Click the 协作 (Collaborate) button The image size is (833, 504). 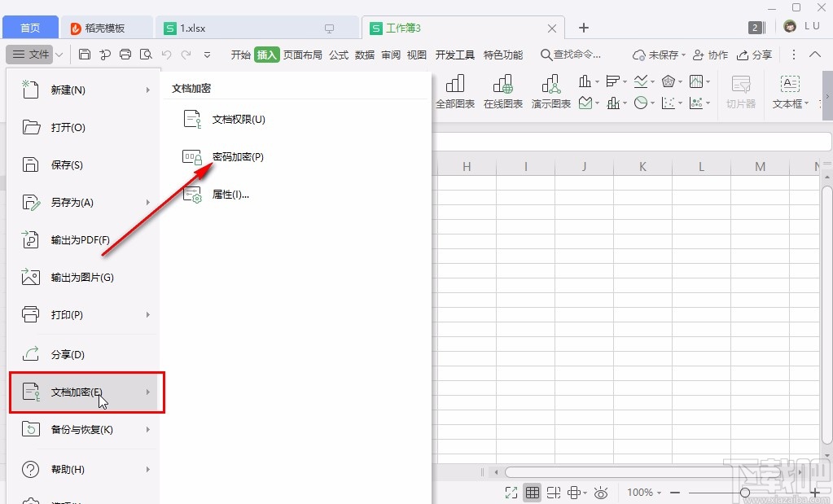point(710,55)
